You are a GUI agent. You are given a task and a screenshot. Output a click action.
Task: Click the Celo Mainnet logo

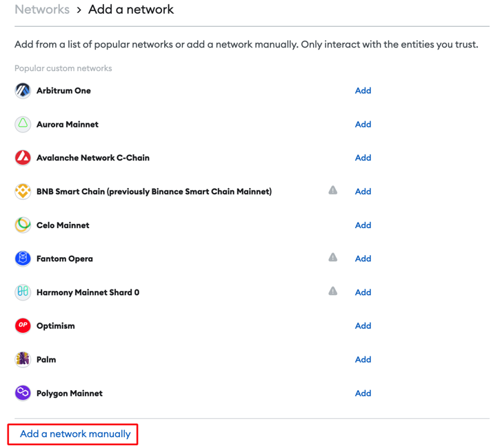tap(23, 225)
